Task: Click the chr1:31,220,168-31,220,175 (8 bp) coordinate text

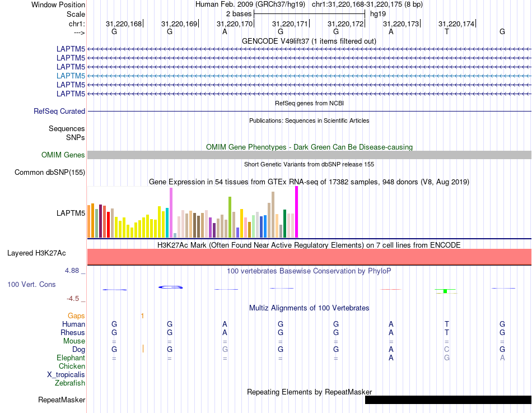Action: [367, 4]
